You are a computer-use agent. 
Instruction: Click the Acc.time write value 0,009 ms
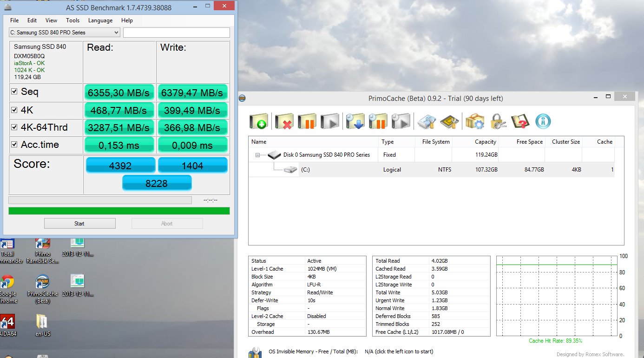192,145
